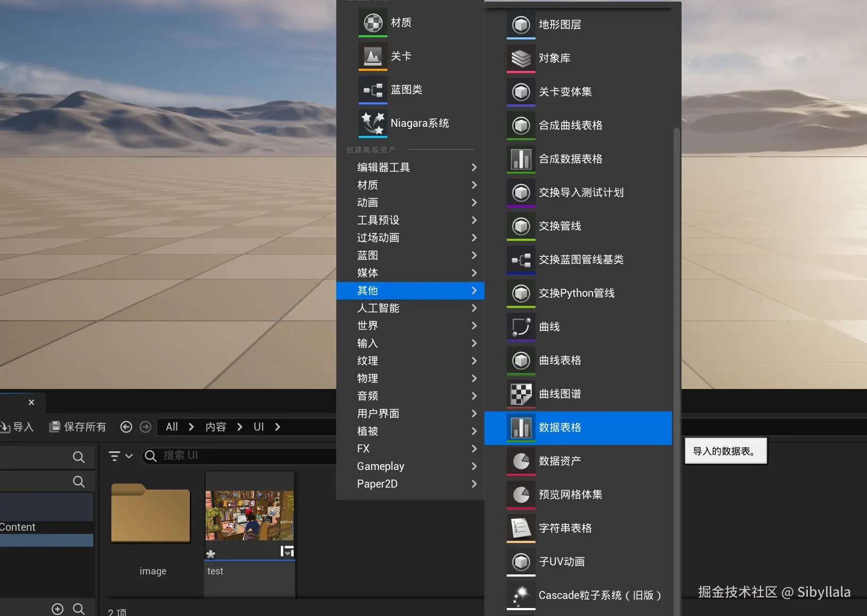
Task: Select the highlighted 其他 menu entry
Action: [x=410, y=290]
